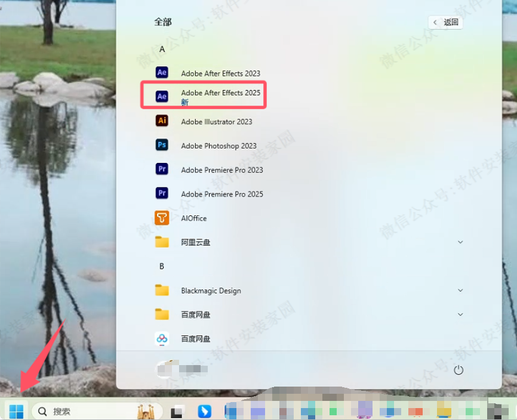Expand the 阿里云盘 folder

click(x=460, y=242)
